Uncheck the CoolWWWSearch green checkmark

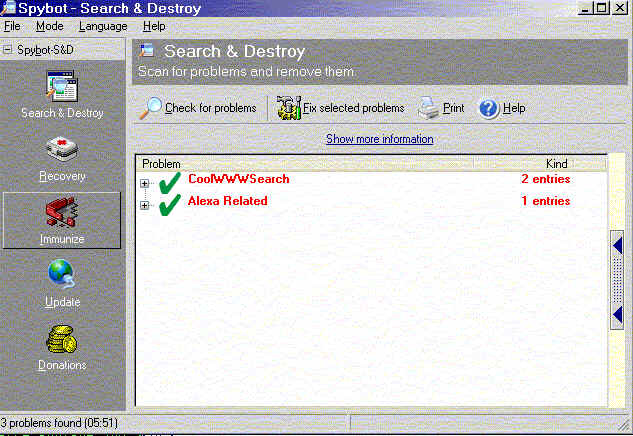tap(170, 182)
